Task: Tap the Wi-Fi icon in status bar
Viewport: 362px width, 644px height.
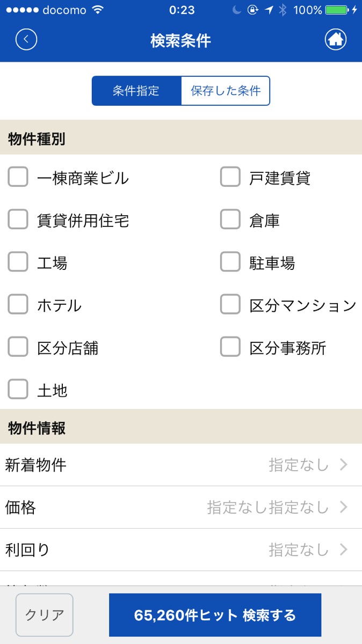Action: click(x=97, y=10)
